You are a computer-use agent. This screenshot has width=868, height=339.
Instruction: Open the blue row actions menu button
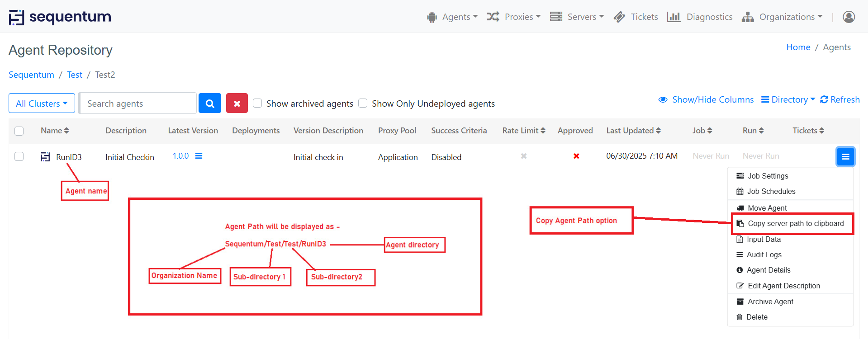coord(845,157)
